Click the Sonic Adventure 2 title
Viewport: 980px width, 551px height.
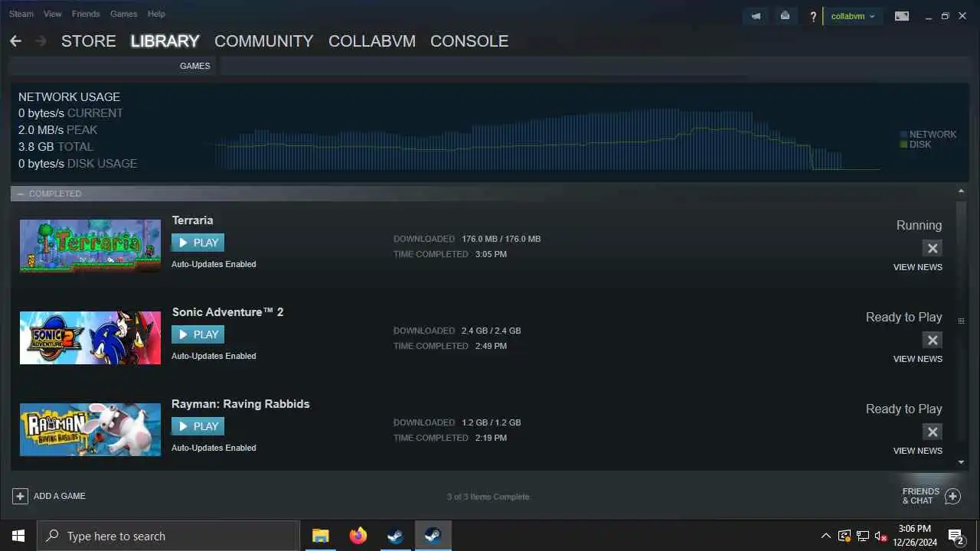click(227, 312)
